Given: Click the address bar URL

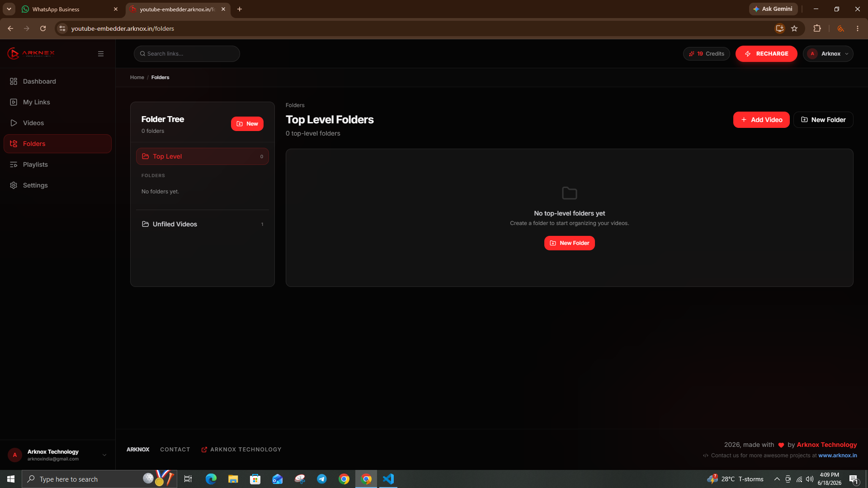Looking at the screenshot, I should pyautogui.click(x=123, y=28).
